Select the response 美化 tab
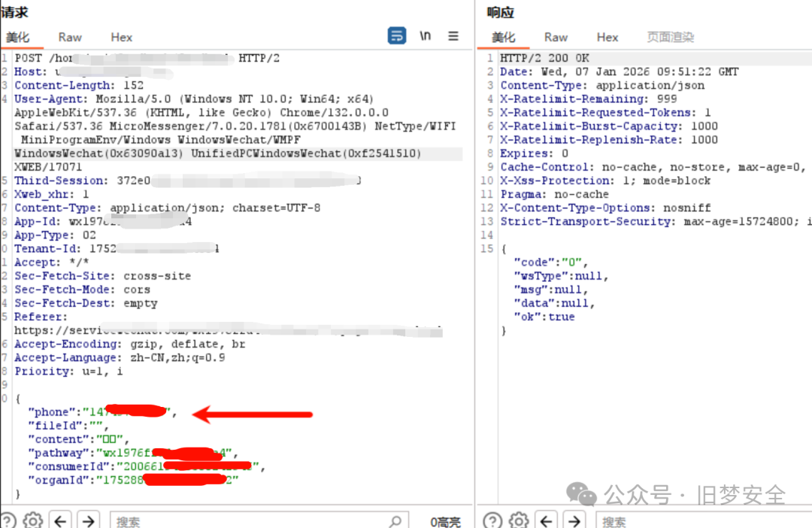812x528 pixels. [x=503, y=38]
